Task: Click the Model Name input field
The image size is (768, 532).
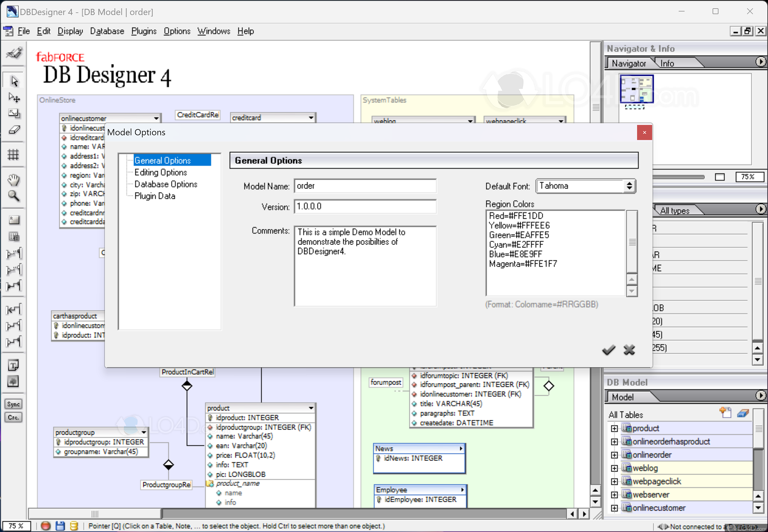Action: [365, 186]
